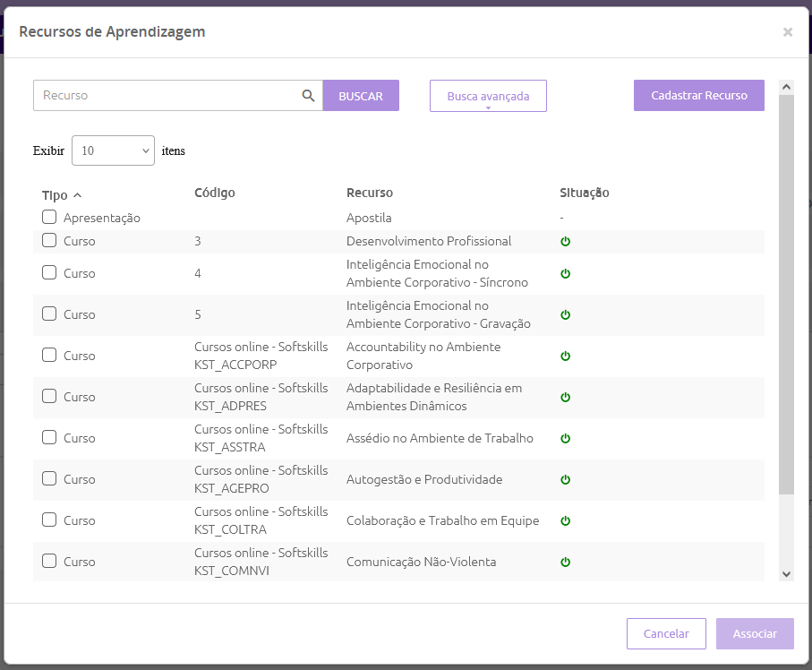
Task: Select the checkbox for course code 3
Action: tap(49, 240)
